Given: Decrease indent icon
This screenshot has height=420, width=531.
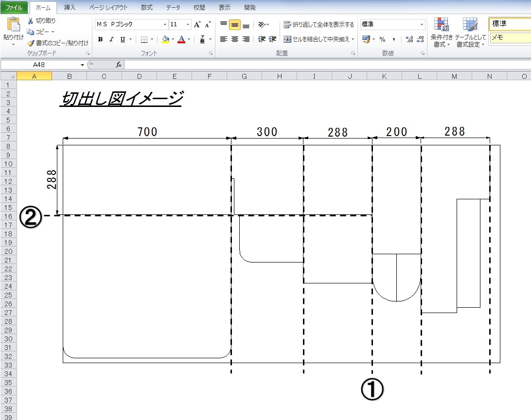Looking at the screenshot, I should coord(262,39).
